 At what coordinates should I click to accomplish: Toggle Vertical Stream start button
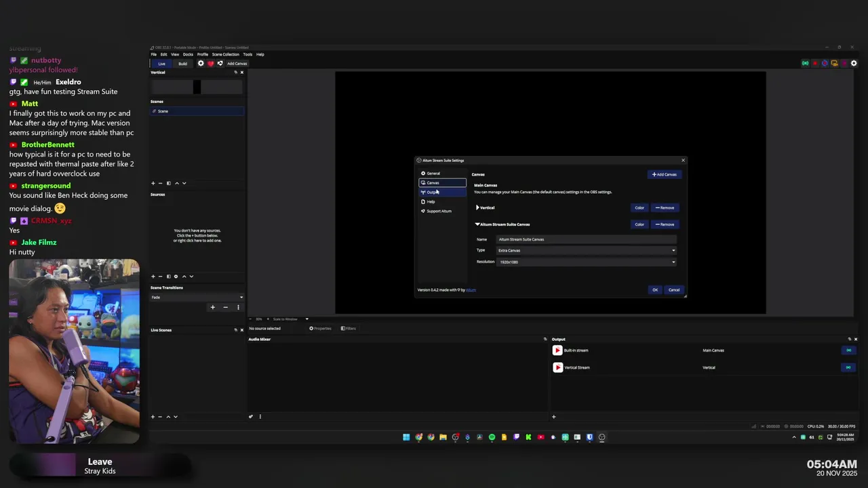coord(848,367)
